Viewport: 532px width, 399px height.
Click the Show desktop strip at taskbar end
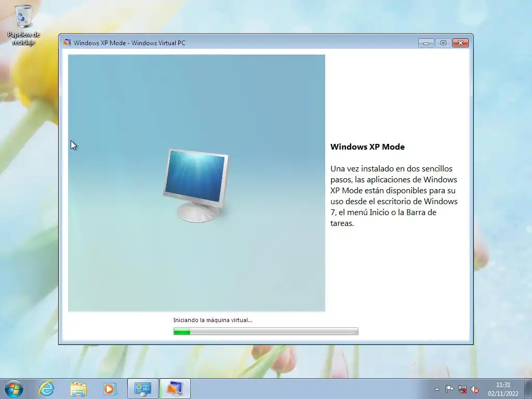point(529,389)
